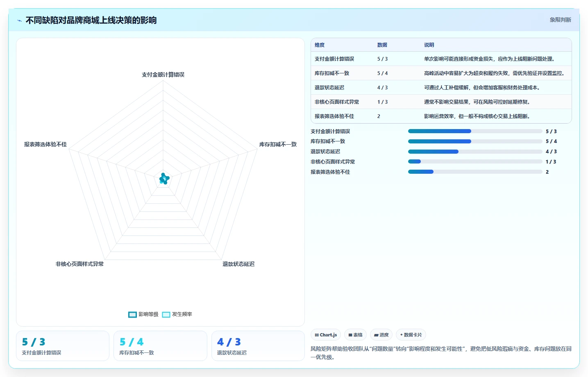Select the 数据卡片 tag chip
This screenshot has height=377, width=588.
point(411,335)
